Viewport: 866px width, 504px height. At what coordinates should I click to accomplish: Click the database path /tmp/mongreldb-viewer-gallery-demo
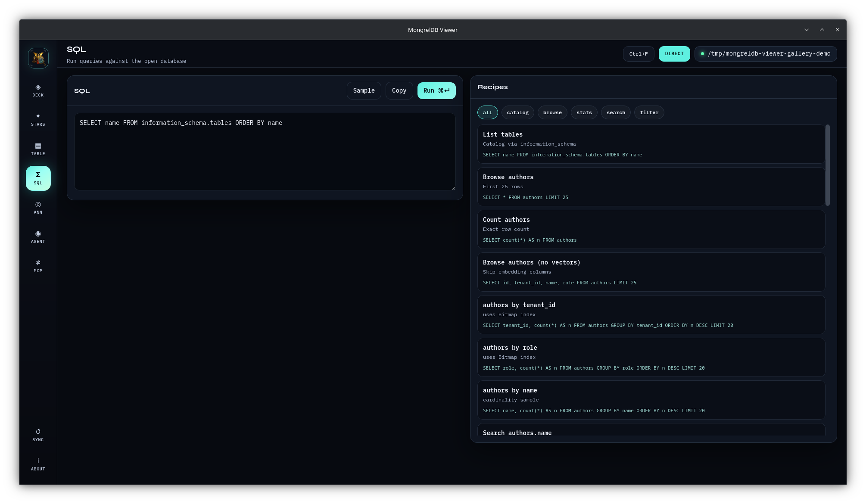click(766, 54)
